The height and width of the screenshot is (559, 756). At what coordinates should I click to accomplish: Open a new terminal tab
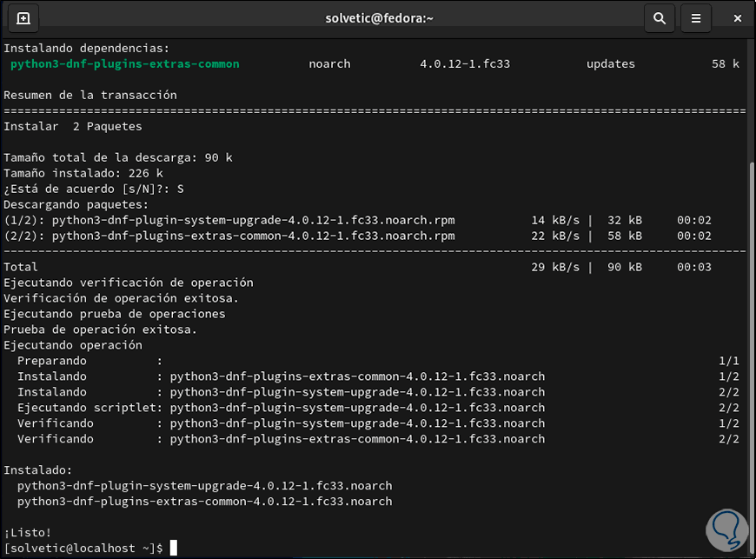click(x=23, y=17)
